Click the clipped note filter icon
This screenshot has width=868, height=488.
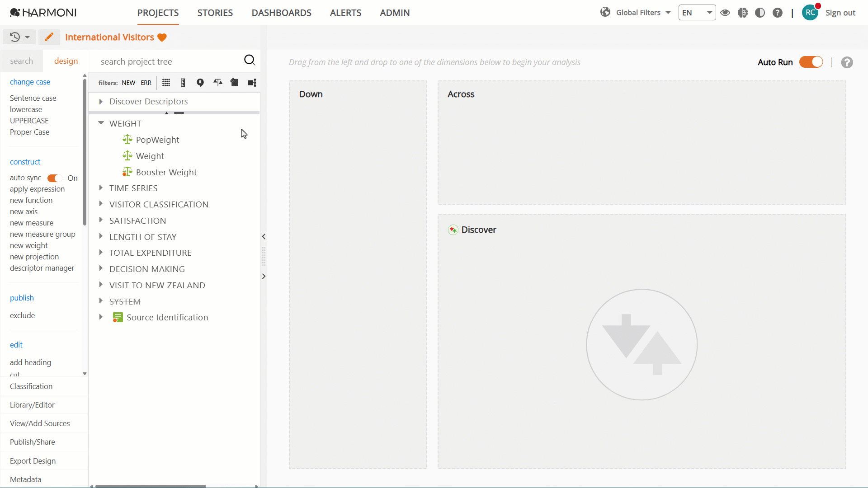click(x=235, y=82)
